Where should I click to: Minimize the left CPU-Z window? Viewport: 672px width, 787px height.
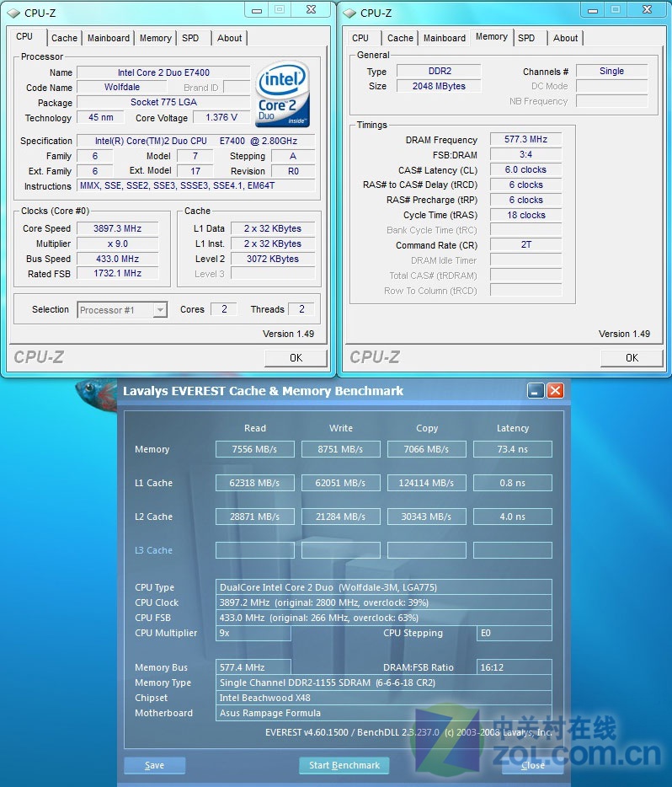pos(257,10)
